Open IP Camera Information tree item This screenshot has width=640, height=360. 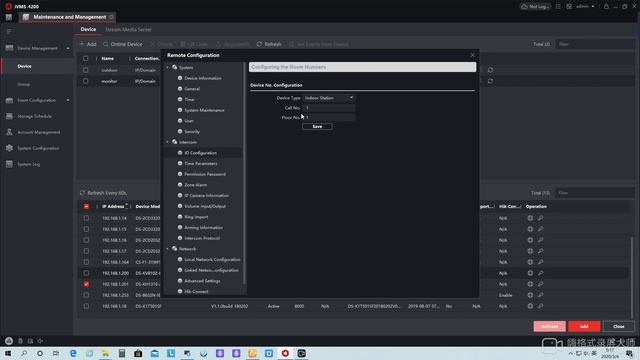coord(207,196)
